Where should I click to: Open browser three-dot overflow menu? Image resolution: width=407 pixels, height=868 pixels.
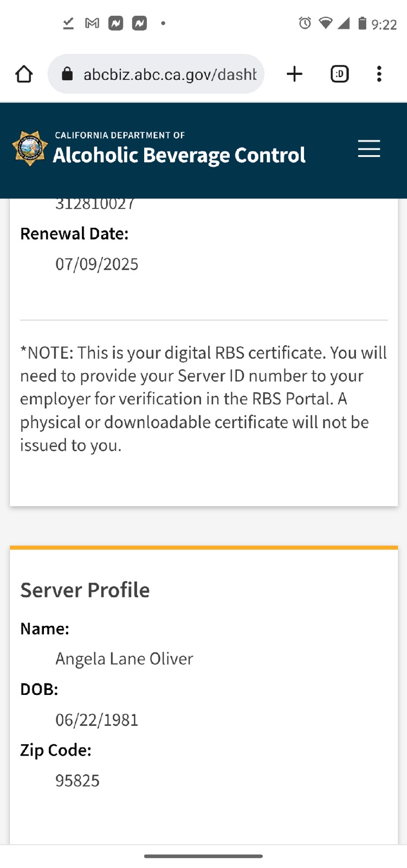pyautogui.click(x=379, y=74)
